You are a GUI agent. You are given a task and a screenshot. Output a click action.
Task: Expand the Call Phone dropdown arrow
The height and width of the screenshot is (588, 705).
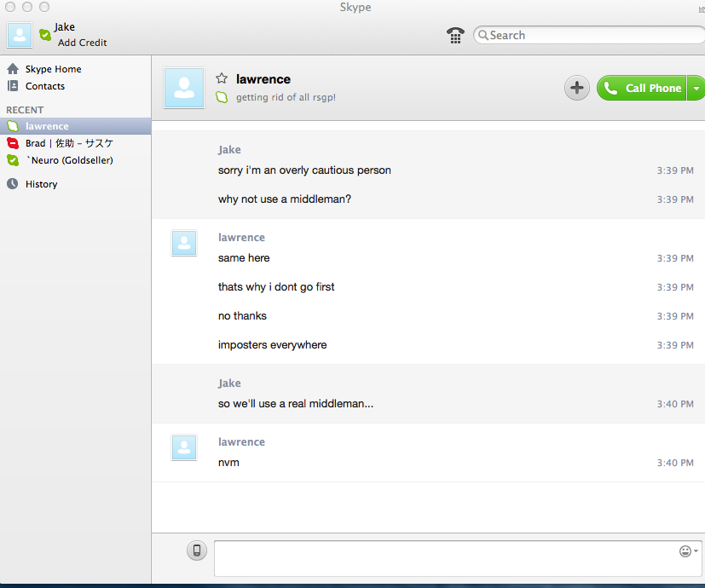tap(696, 88)
